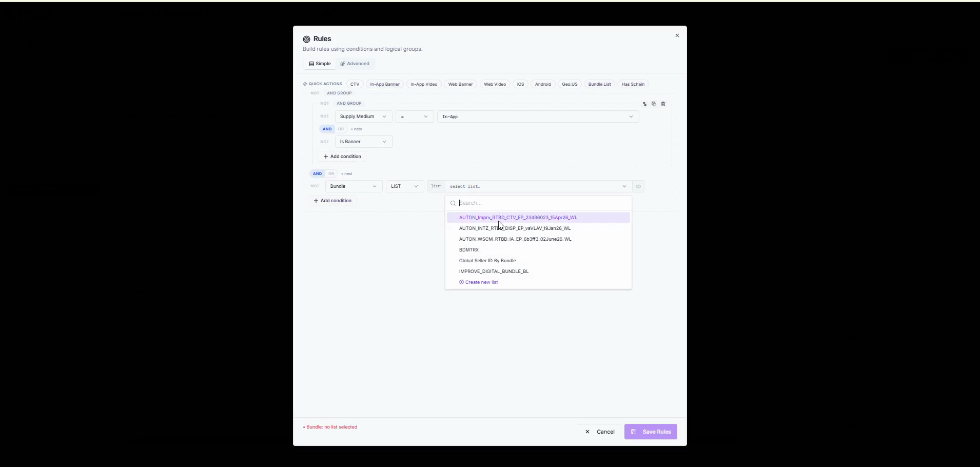Click the eye preview icon beside list selector
This screenshot has width=980, height=467.
click(x=638, y=186)
